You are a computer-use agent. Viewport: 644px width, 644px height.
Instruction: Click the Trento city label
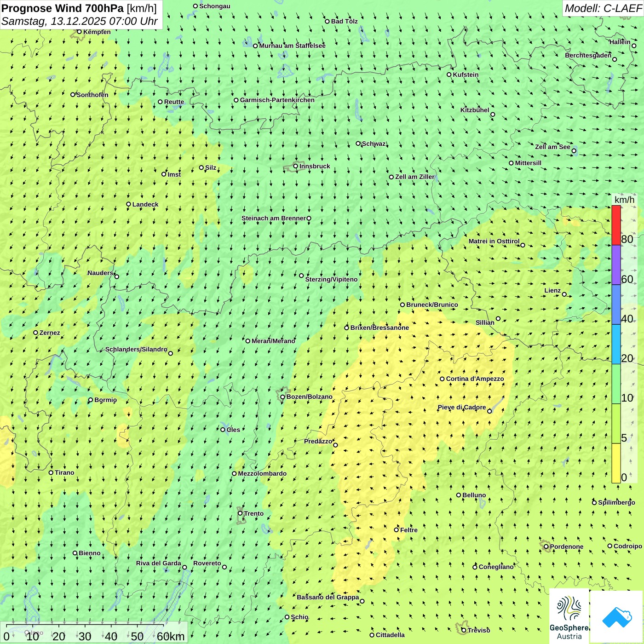(x=254, y=513)
